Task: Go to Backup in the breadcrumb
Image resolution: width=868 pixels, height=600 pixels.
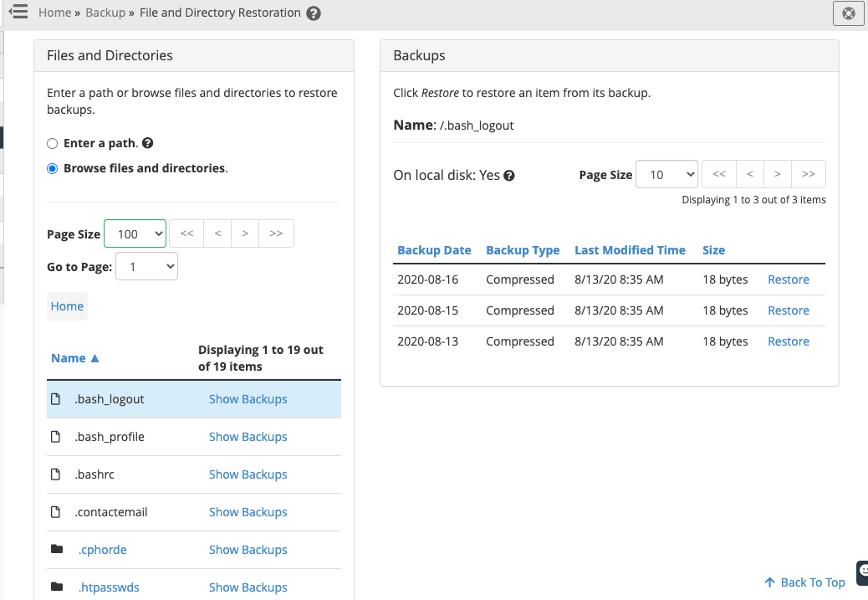Action: 105,13
